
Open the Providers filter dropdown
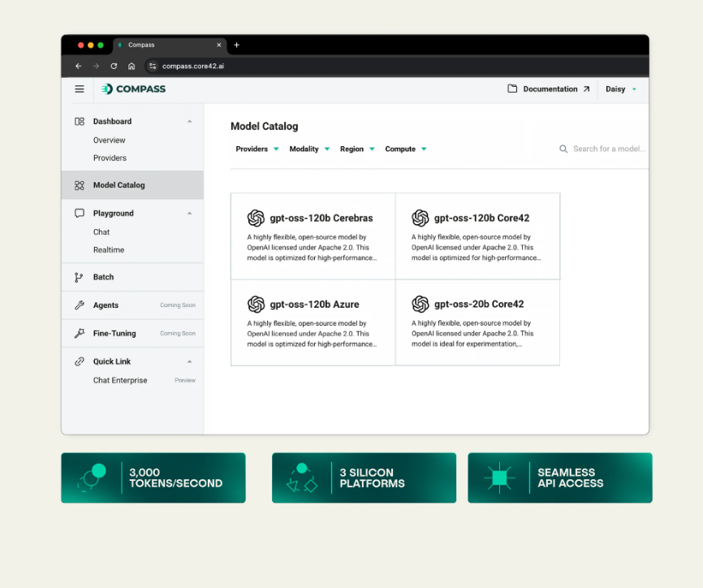[257, 149]
